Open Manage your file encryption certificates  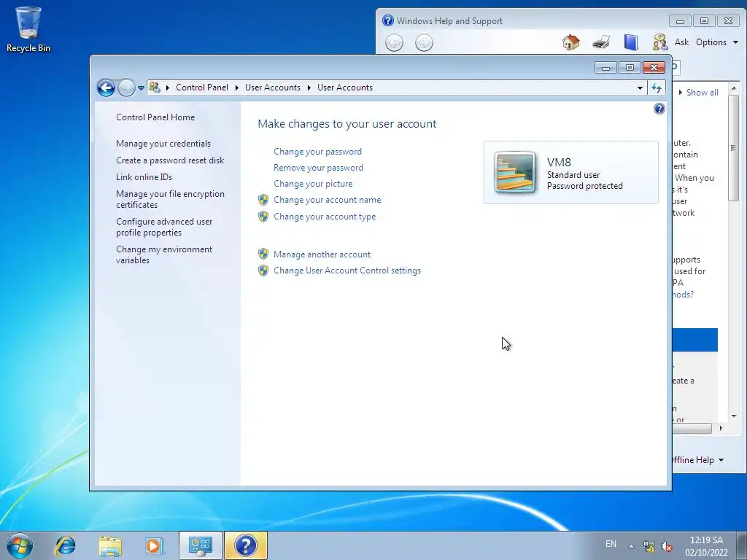click(x=170, y=199)
